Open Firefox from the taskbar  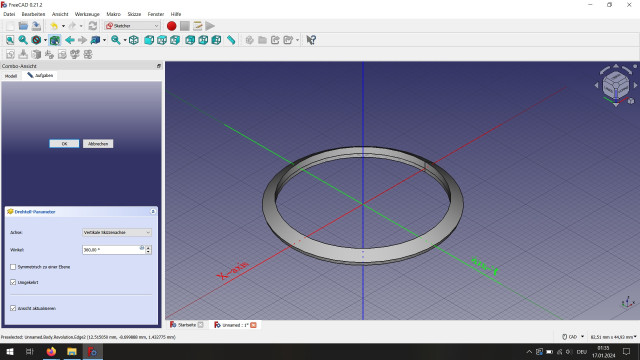click(51, 351)
